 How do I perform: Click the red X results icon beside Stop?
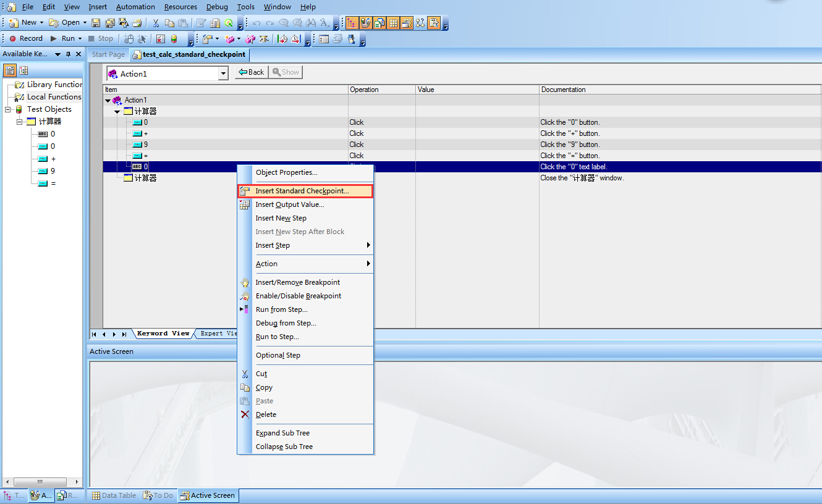161,38
